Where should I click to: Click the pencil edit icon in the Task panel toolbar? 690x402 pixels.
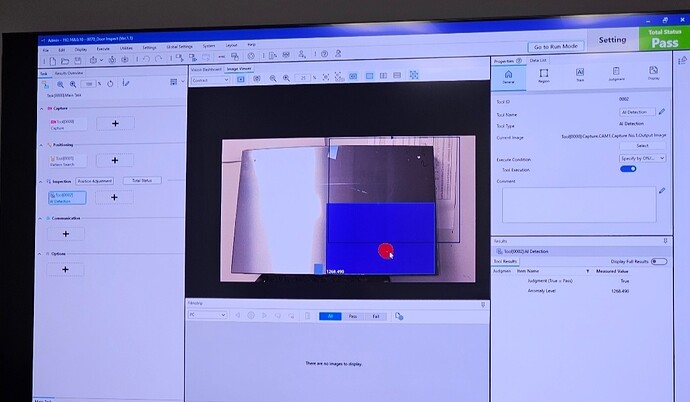click(126, 83)
